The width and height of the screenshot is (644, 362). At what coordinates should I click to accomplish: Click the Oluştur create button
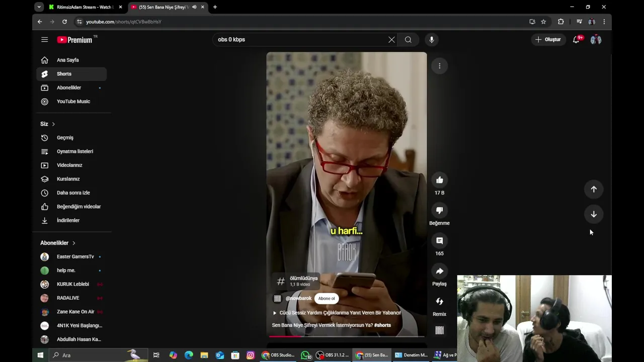[548, 40]
